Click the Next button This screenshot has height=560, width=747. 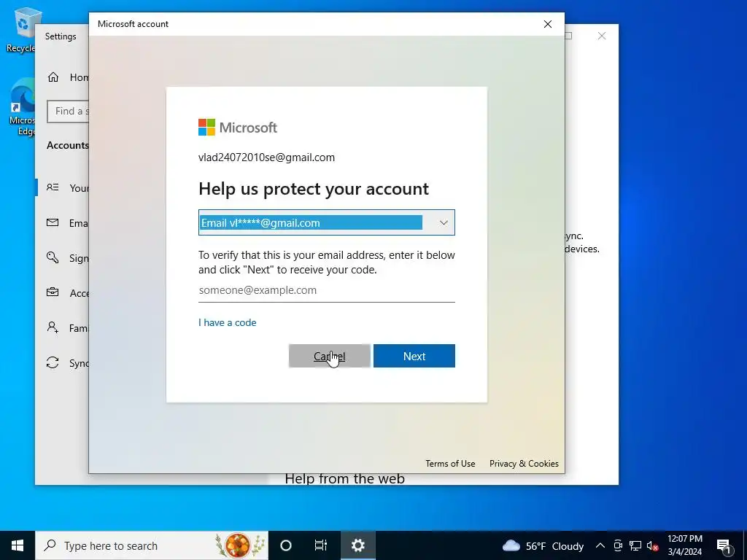click(x=414, y=356)
